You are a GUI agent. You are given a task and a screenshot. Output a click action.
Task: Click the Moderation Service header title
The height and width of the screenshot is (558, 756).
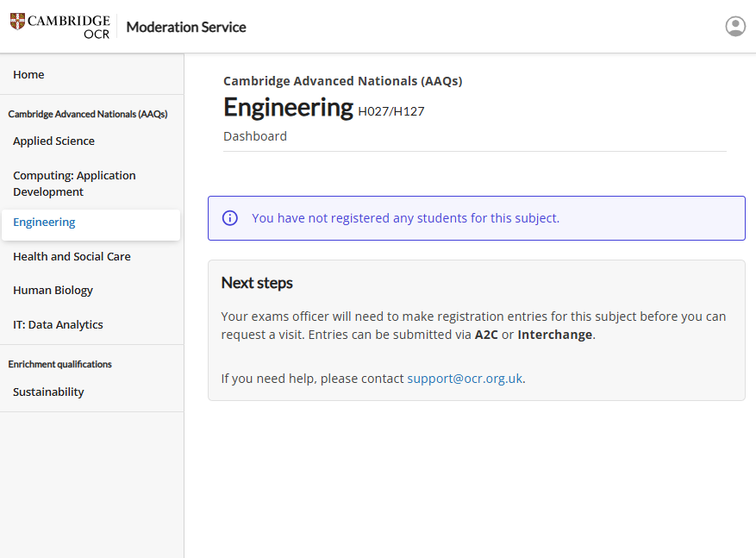click(186, 27)
